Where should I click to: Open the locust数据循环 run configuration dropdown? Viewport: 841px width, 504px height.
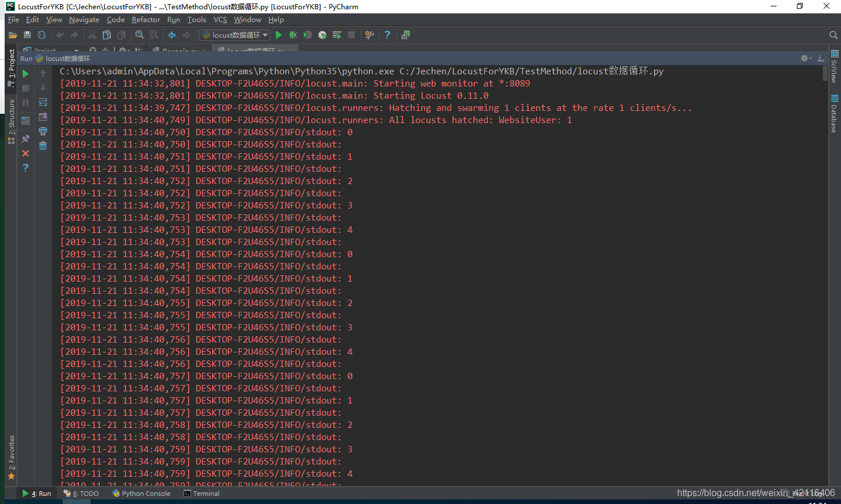point(235,35)
